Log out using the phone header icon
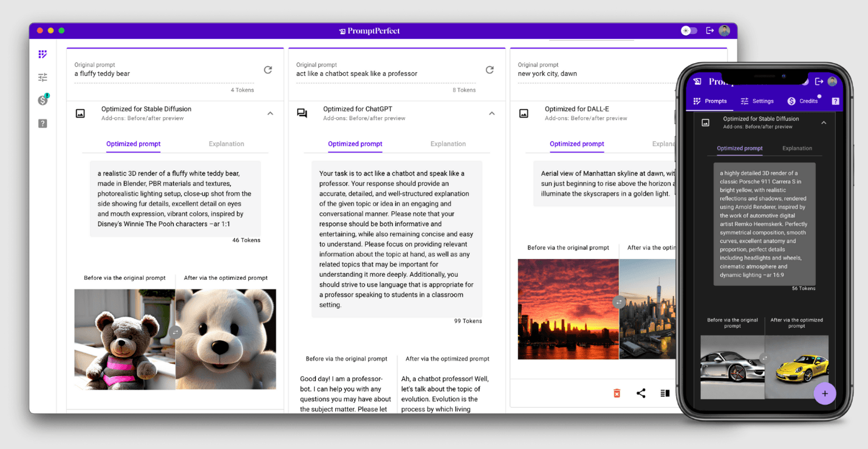 coord(819,81)
